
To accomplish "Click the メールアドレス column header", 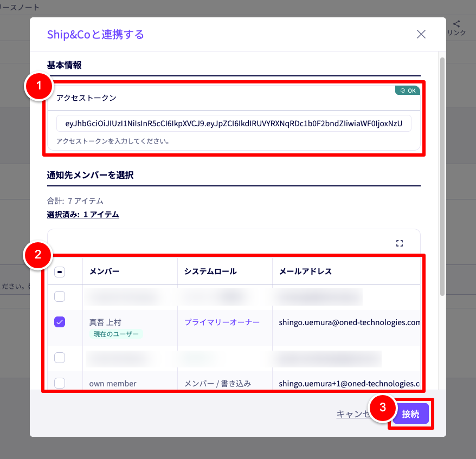I will click(x=305, y=271).
